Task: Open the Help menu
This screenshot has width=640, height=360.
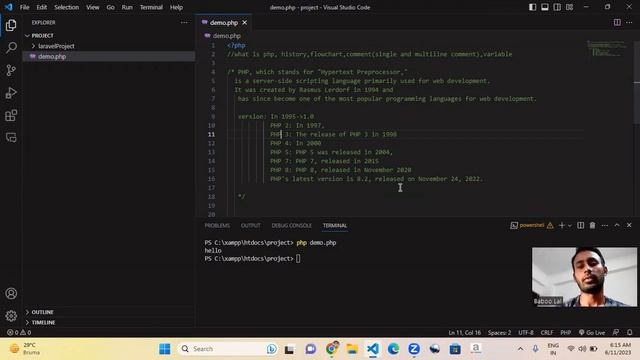Action: tap(176, 7)
